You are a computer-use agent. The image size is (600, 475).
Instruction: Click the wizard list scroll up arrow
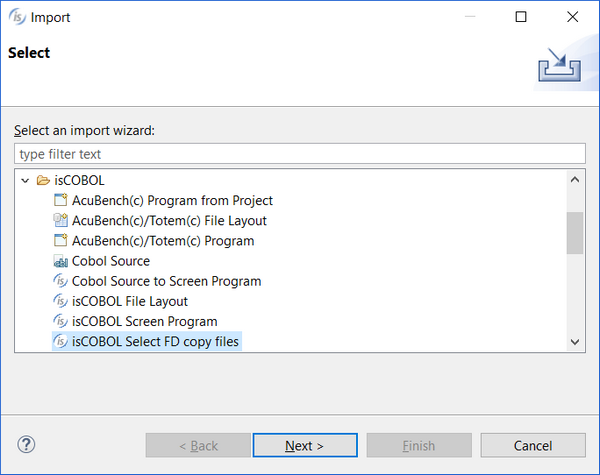coord(575,180)
